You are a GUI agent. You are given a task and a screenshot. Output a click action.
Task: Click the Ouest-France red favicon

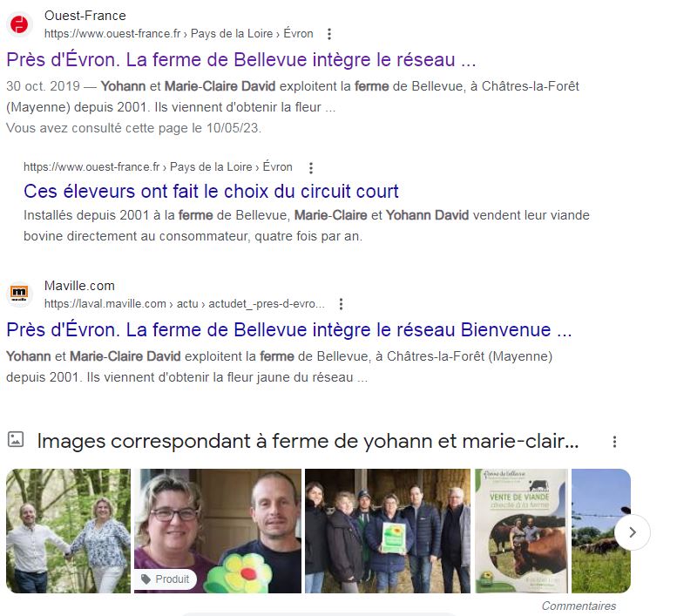tap(19, 24)
